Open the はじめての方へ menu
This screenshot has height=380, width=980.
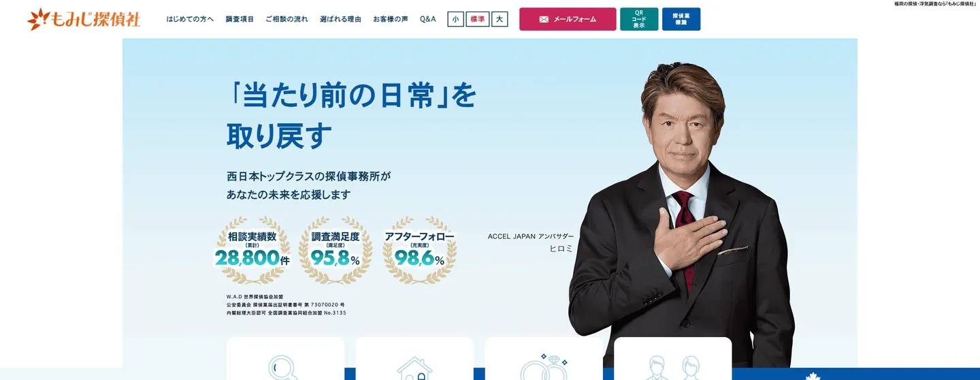[190, 19]
